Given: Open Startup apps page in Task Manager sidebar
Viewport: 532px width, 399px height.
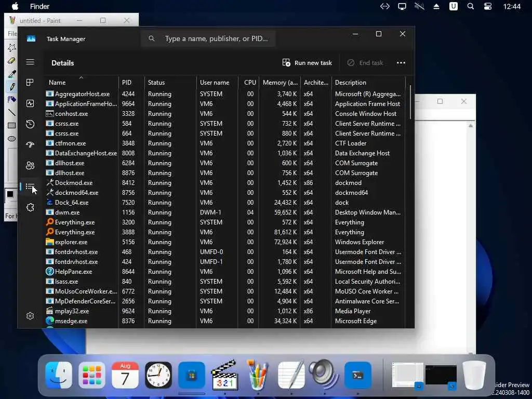Looking at the screenshot, I should [x=30, y=145].
